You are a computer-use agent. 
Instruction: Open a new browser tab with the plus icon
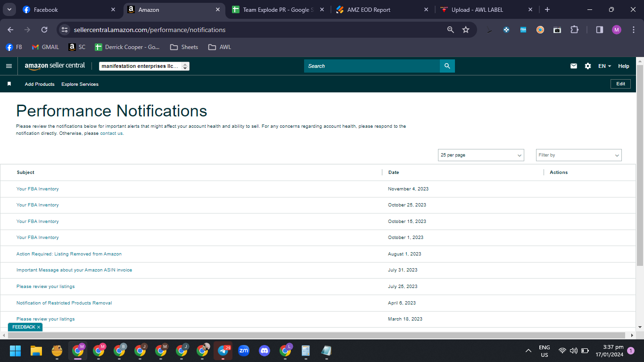coord(547,9)
